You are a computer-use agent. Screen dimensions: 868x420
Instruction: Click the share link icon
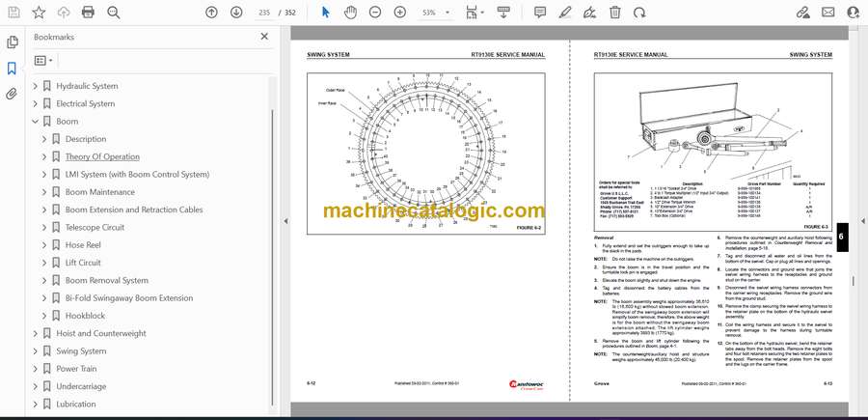click(x=802, y=13)
